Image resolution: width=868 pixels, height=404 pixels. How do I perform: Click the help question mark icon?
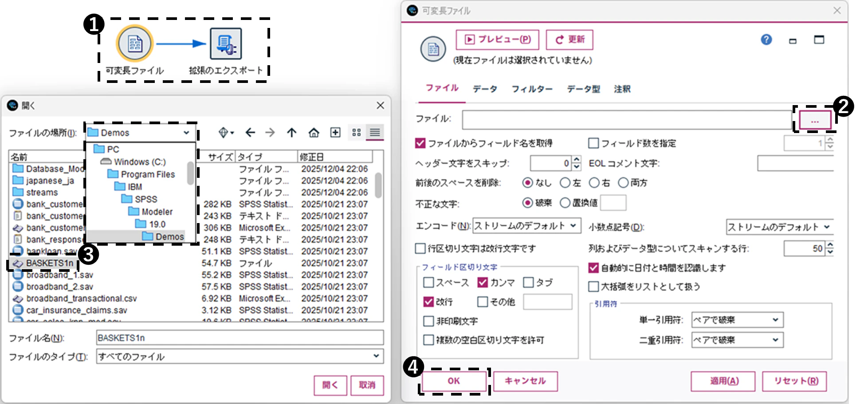pos(766,40)
